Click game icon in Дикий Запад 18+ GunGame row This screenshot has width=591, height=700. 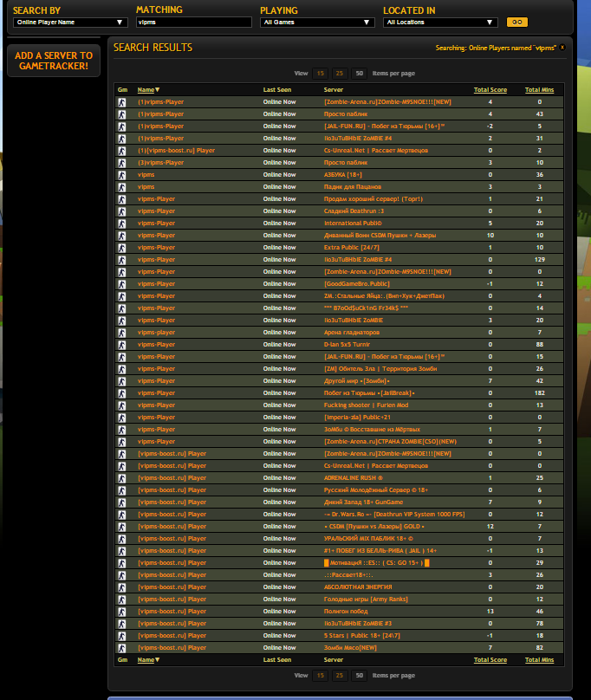coord(121,502)
